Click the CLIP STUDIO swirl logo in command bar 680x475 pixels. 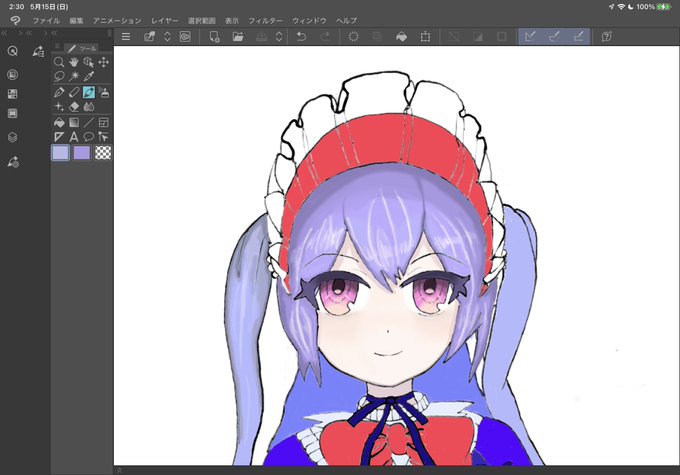pos(185,36)
